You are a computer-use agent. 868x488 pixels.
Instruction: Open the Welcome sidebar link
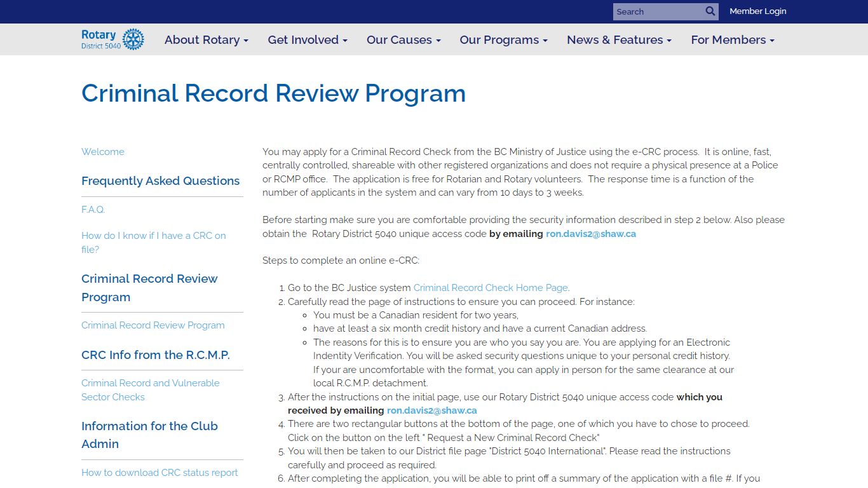click(x=103, y=152)
